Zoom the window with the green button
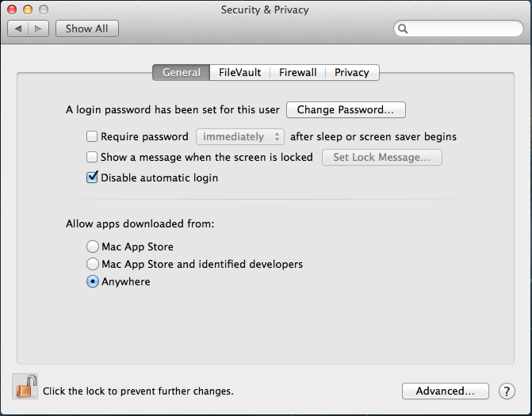 point(44,10)
